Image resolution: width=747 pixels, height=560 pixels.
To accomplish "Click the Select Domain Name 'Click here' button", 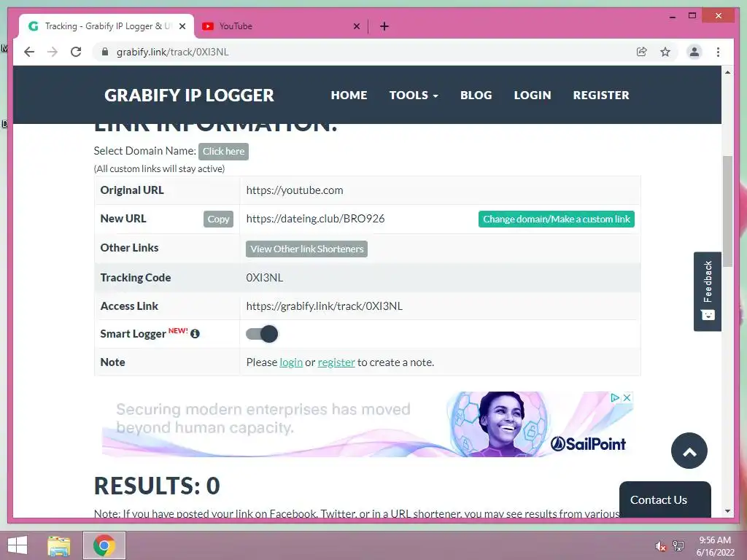I will pyautogui.click(x=223, y=152).
